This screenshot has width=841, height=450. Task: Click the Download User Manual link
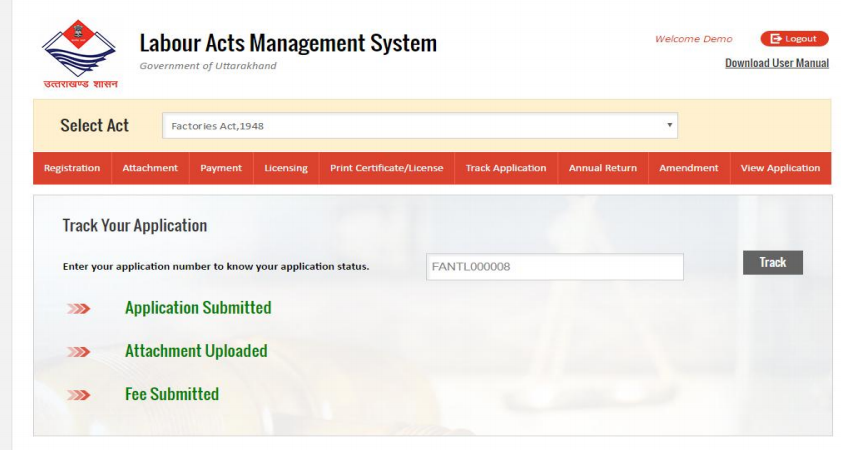point(776,63)
